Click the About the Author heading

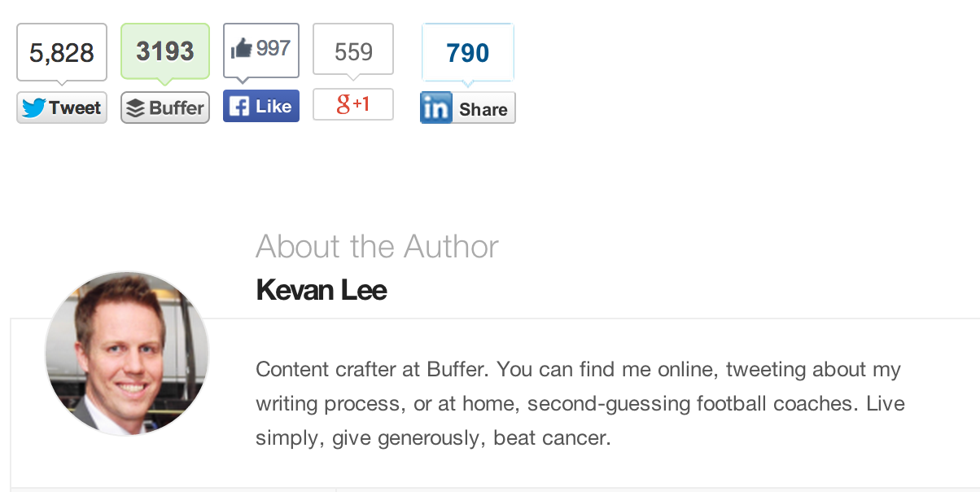(377, 246)
